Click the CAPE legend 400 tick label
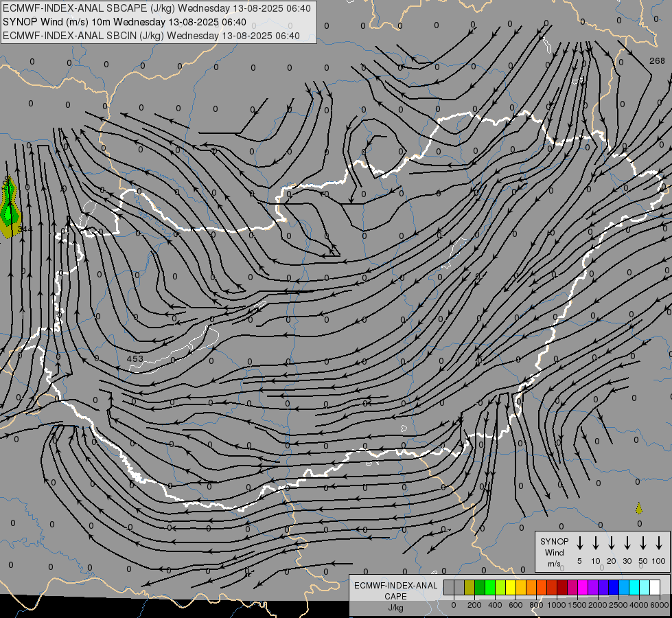Image resolution: width=672 pixels, height=618 pixels. pyautogui.click(x=495, y=605)
